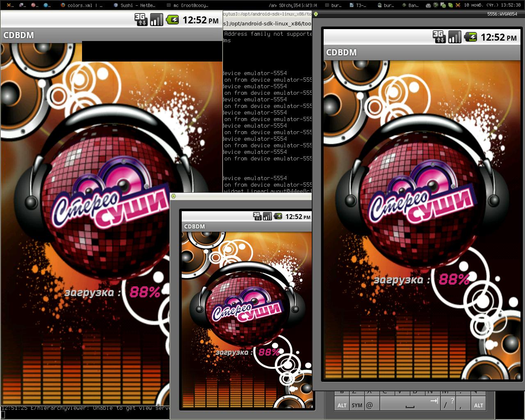Image resolution: width=525 pixels, height=420 pixels.
Task: Open the colors.xml window from the top panel
Action: tap(82, 5)
